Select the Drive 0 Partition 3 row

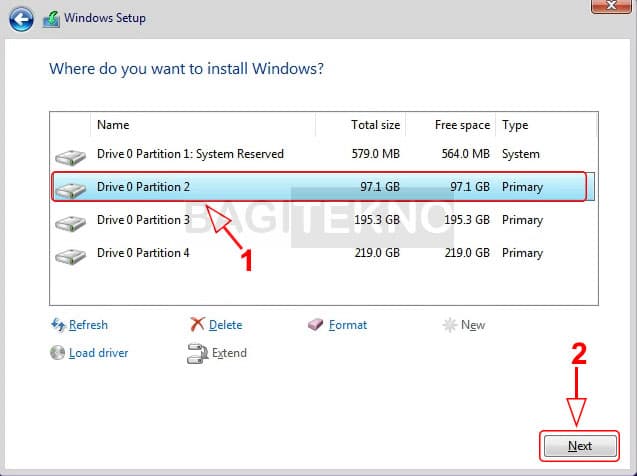click(323, 220)
